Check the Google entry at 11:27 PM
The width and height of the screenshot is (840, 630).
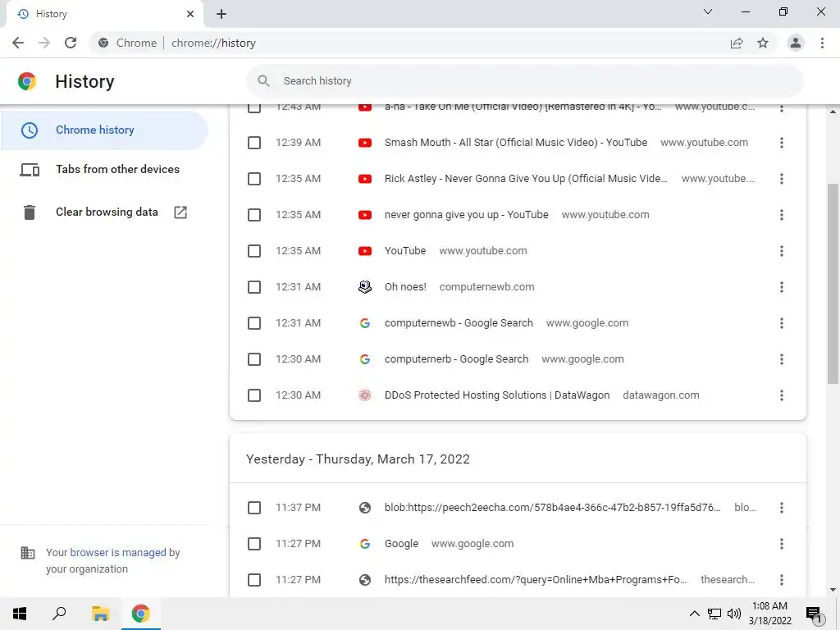click(254, 544)
